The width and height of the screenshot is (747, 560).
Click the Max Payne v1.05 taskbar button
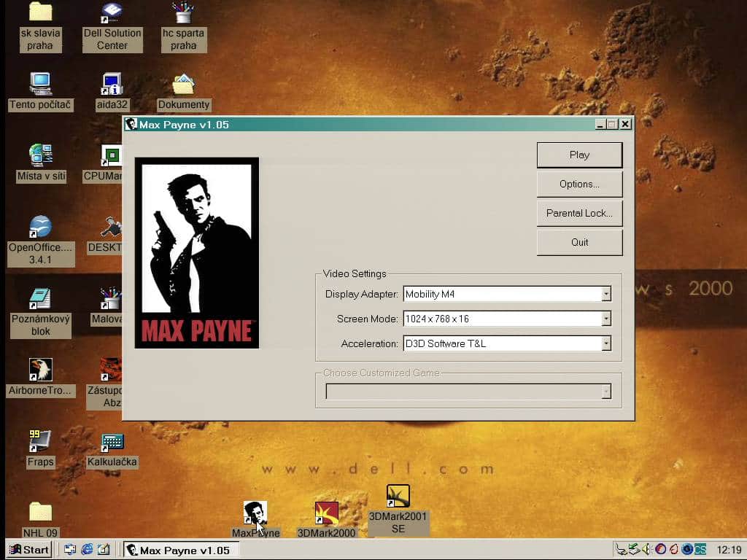[x=182, y=550]
